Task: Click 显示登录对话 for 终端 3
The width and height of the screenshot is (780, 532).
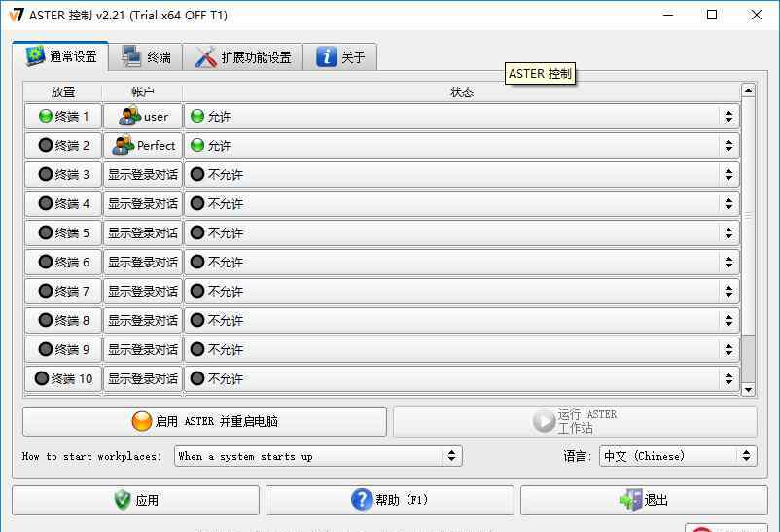Action: [x=143, y=175]
